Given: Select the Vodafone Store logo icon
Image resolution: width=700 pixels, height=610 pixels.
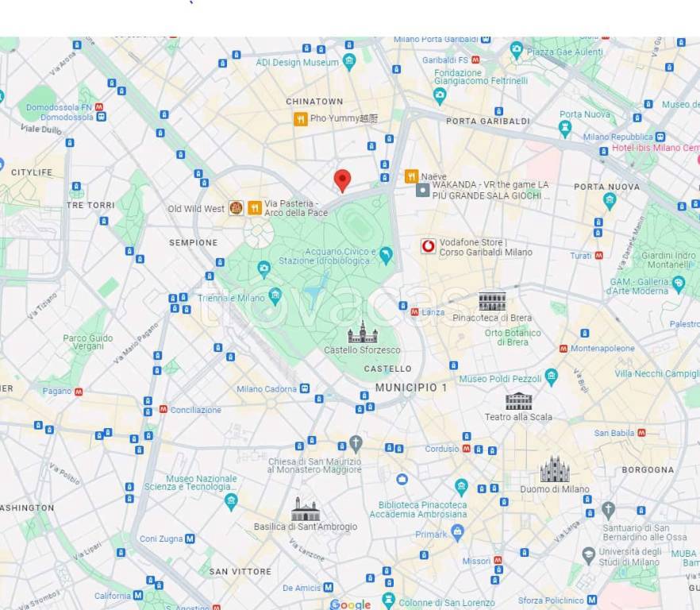Looking at the screenshot, I should pyautogui.click(x=429, y=246).
